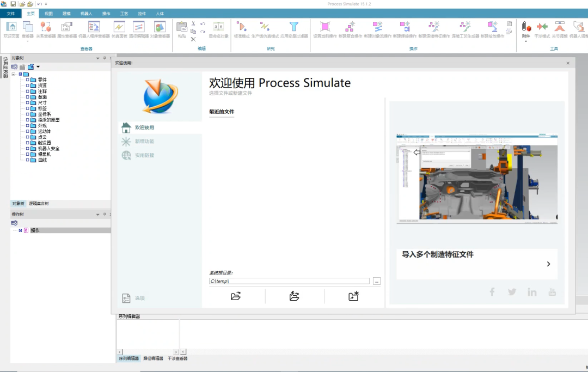Switch to the 视图 (View) ribbon tab
This screenshot has height=372, width=588.
pos(49,14)
